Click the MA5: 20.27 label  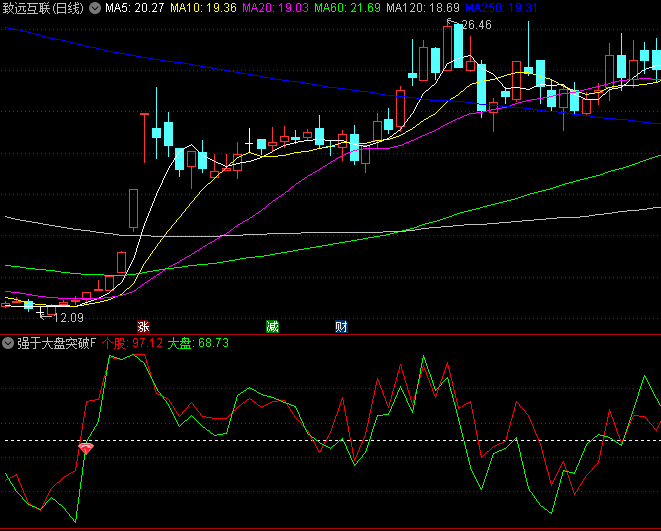[x=134, y=8]
